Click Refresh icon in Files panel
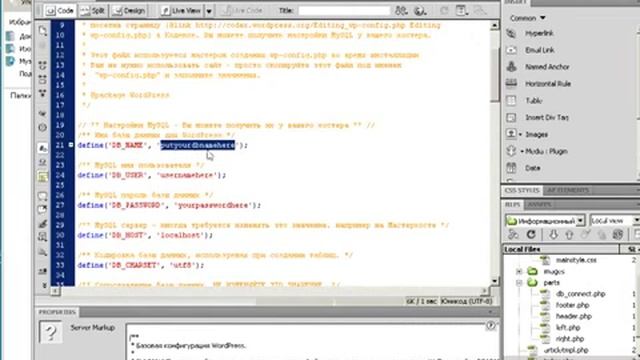Screen dimensions: 640x360 coord(531,235)
